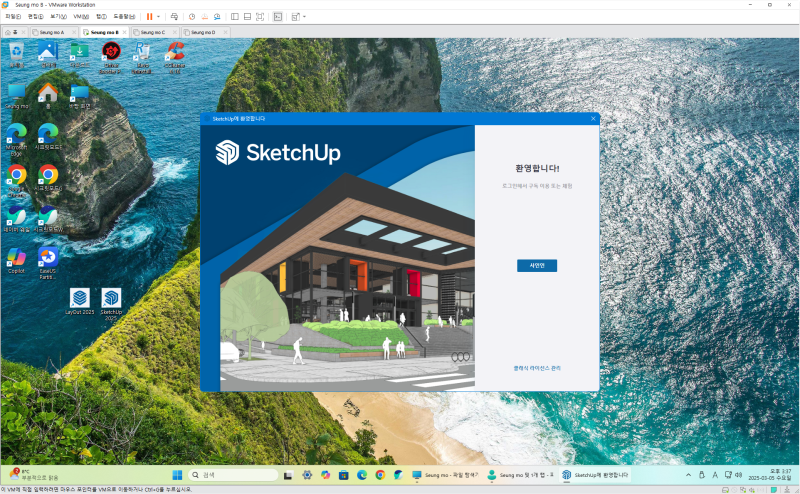Switch to the Seung mo A tab
This screenshot has width=800, height=494.
52,32
